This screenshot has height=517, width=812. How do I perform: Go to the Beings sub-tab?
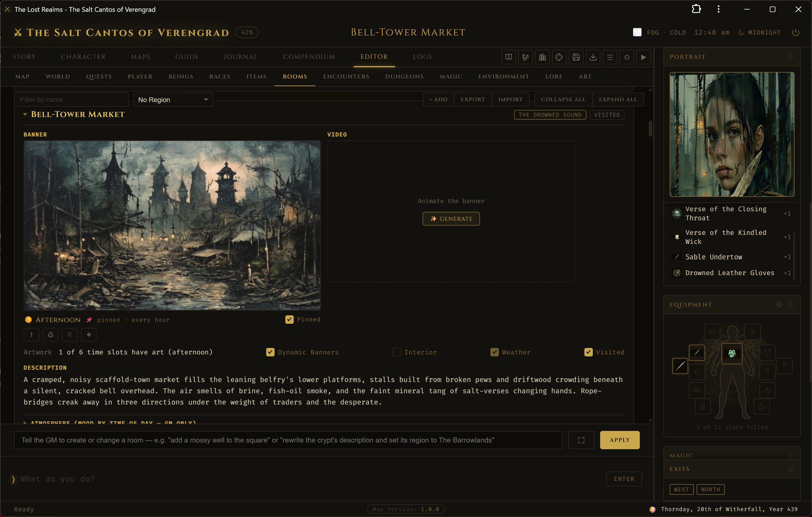coord(181,77)
